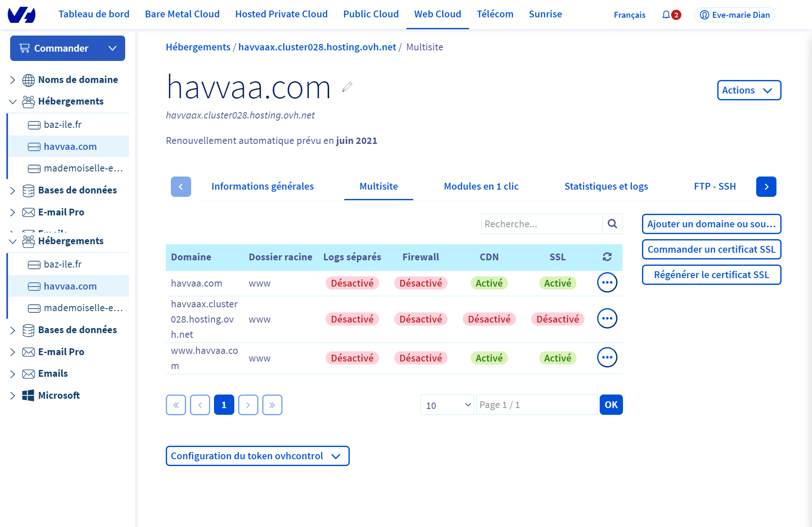Switch to the Modules en 1 clic tab

point(481,186)
